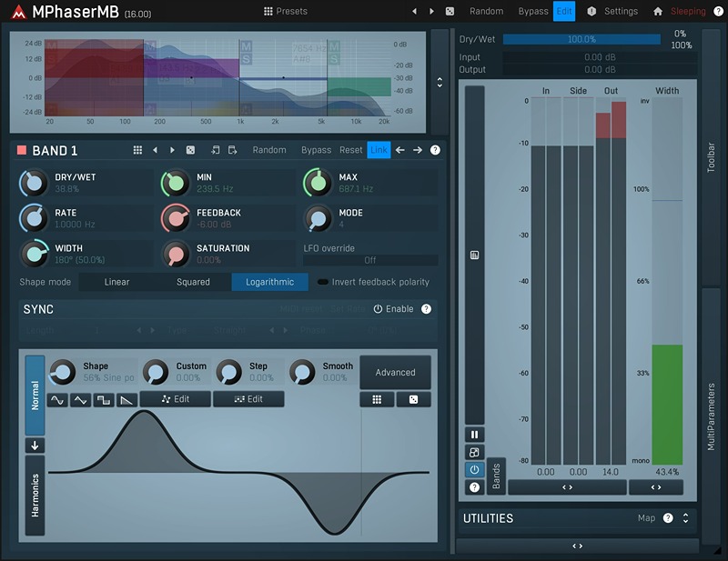Expand the spectrum graph size arrows
Screen dimensions: 728x561
(440, 82)
